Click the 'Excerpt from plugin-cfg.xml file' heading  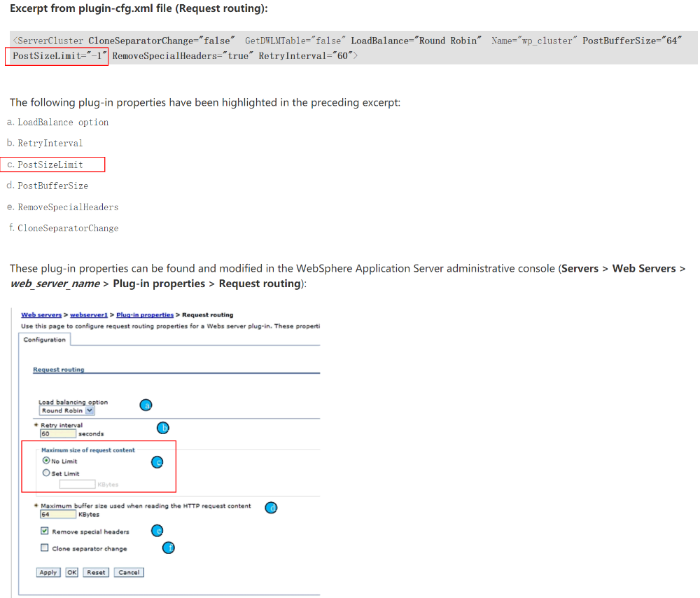[x=139, y=8]
